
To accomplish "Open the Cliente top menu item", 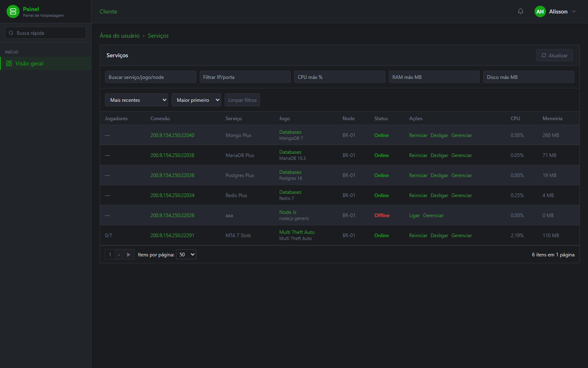I will pyautogui.click(x=108, y=11).
